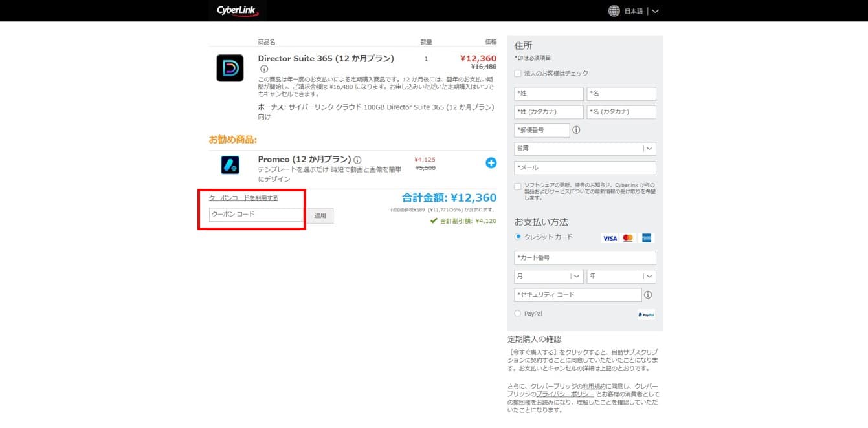Focus the *名 (カタカナ) field
Screen dimensions: 868x428
click(x=621, y=112)
